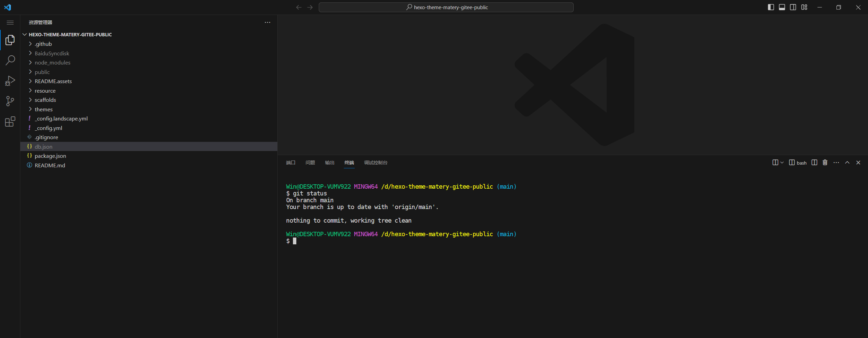Open the Extensions view
Viewport: 868px width, 338px height.
pos(10,121)
